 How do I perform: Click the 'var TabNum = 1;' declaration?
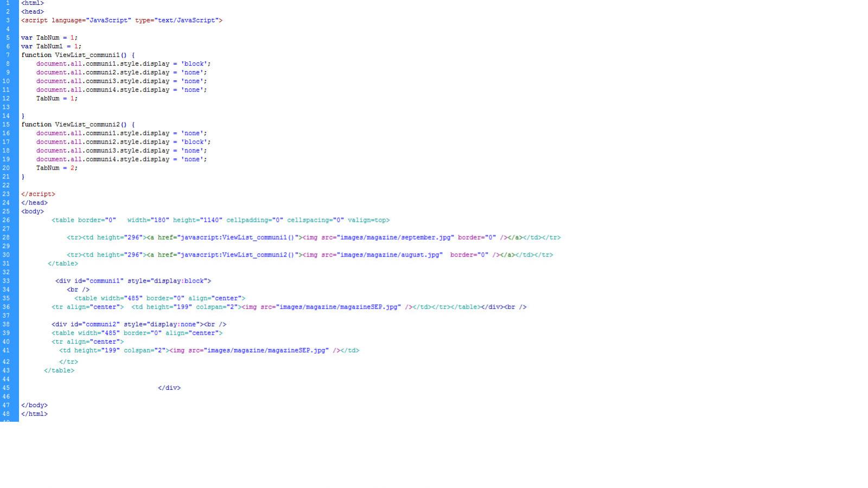coord(49,38)
